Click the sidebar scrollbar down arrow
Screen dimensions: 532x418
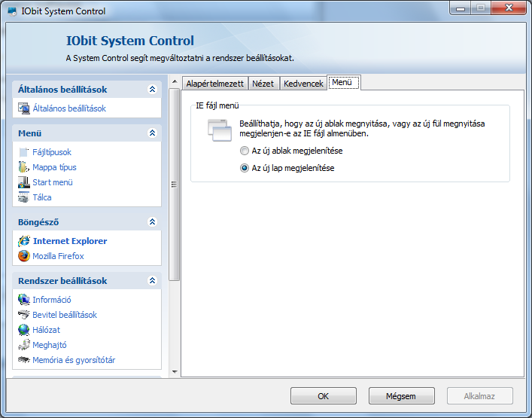(x=175, y=372)
